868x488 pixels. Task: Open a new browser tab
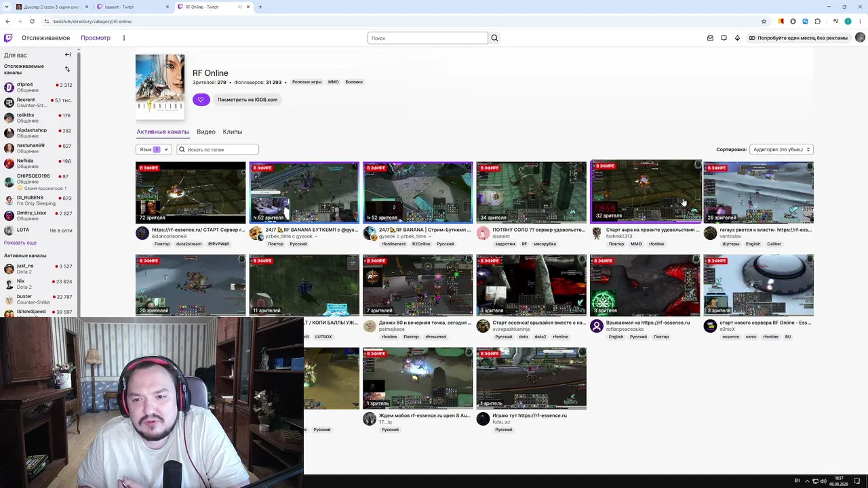click(x=260, y=7)
